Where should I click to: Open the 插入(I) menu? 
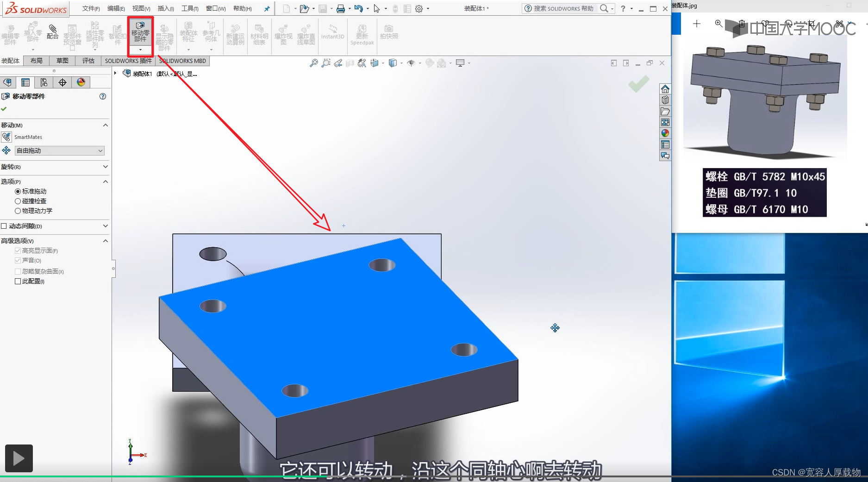(166, 9)
